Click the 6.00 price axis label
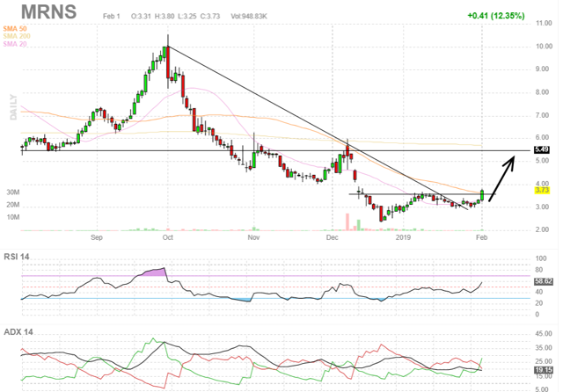This screenshot has height=392, width=563. (542, 137)
